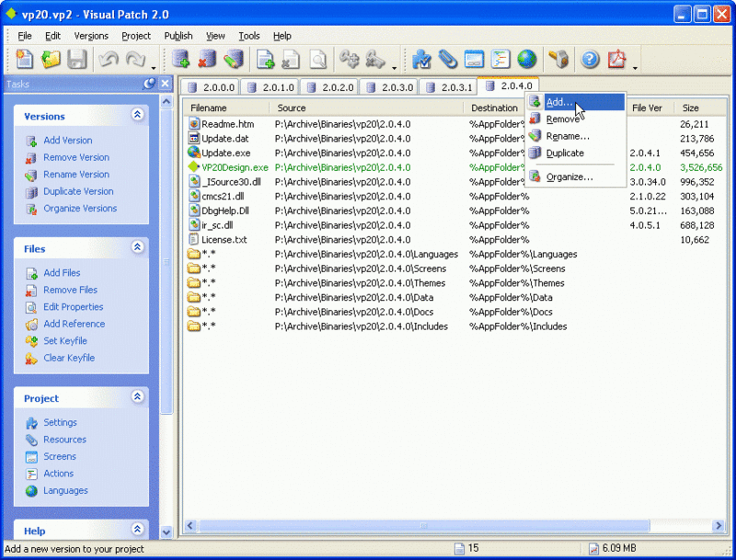Open the File menu
The height and width of the screenshot is (560, 736).
tap(25, 36)
